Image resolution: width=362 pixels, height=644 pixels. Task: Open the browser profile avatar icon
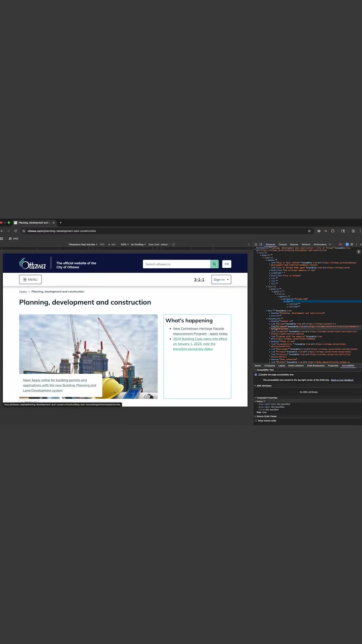click(353, 231)
